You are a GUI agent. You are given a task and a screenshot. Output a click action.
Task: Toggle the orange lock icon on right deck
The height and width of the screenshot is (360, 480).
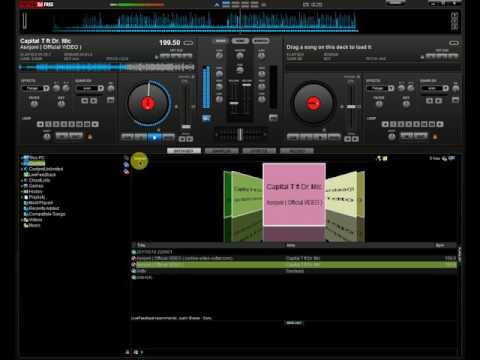coord(435,136)
